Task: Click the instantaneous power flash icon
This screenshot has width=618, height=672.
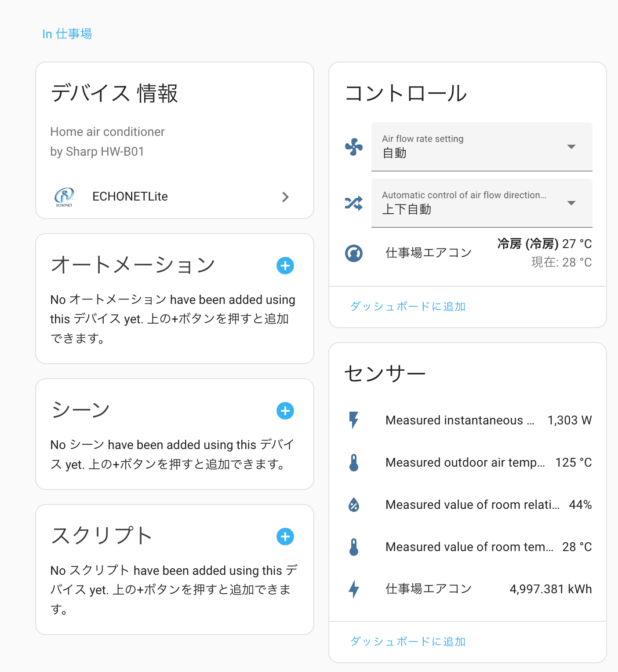Action: pos(354,420)
